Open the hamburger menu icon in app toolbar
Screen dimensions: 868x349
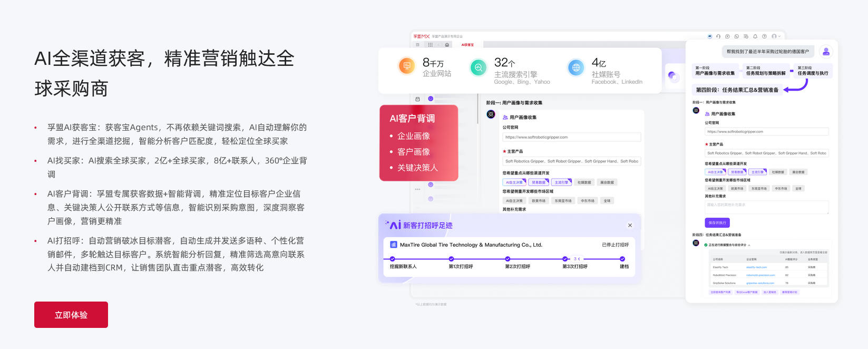417,45
